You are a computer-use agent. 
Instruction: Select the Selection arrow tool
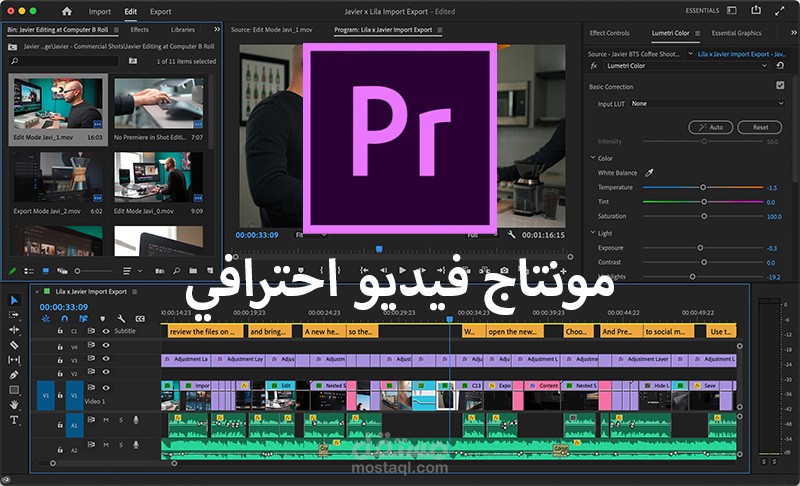click(14, 300)
